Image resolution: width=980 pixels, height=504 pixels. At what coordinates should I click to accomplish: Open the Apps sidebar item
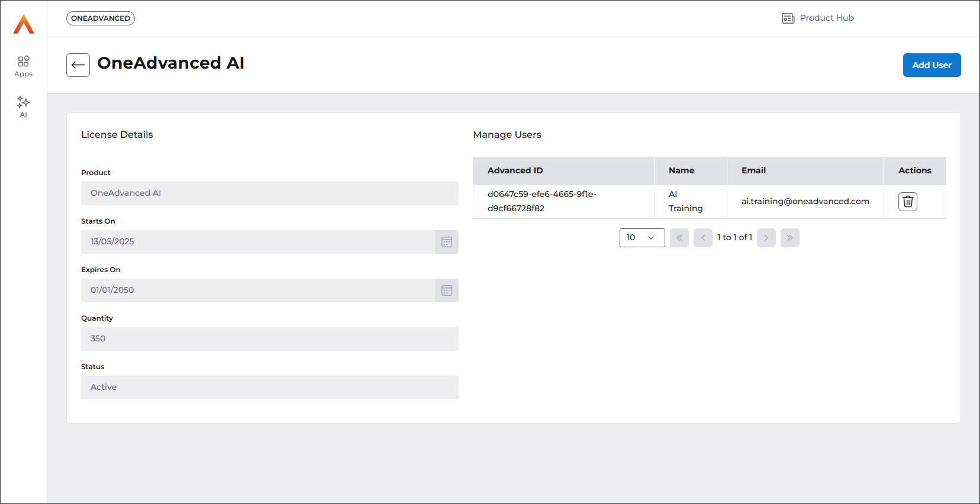[24, 66]
